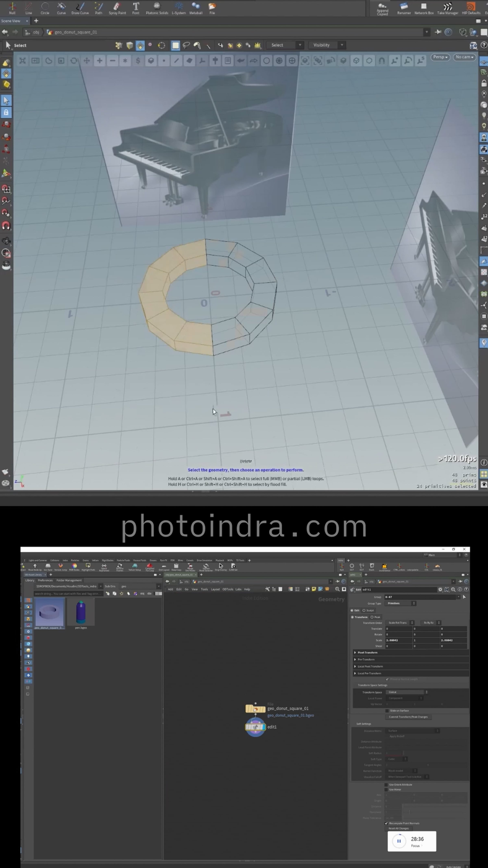Viewport: 488px width, 868px height.
Task: Enable the Slide on Surface checkbox
Action: coord(387,711)
